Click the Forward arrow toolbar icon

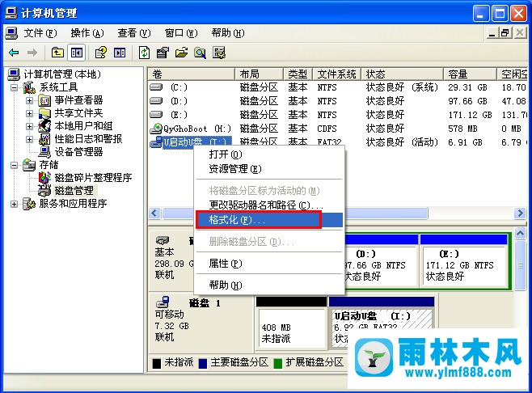pyautogui.click(x=32, y=53)
